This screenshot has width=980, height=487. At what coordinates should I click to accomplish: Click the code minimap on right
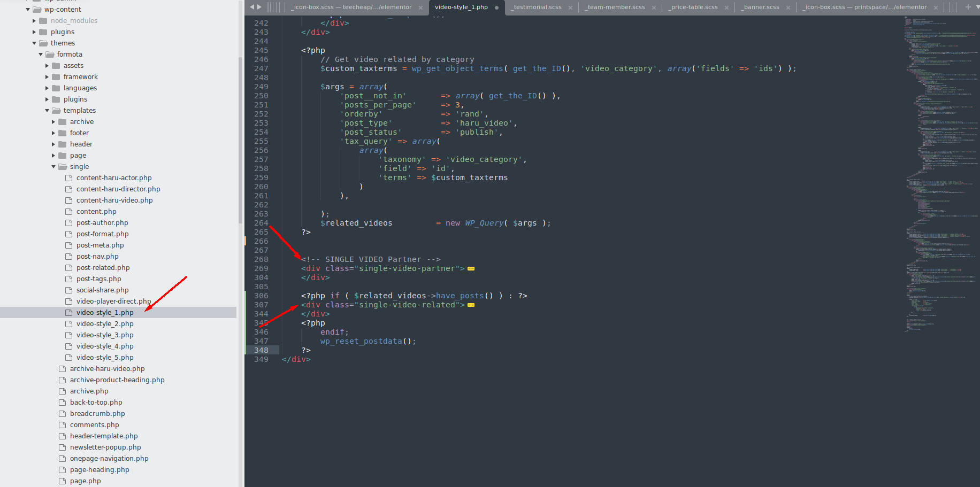tap(941, 174)
